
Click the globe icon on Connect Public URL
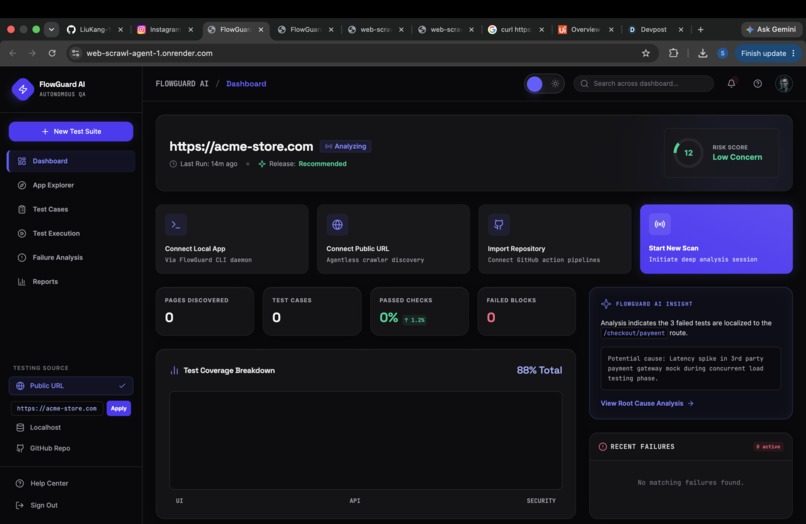click(x=337, y=225)
